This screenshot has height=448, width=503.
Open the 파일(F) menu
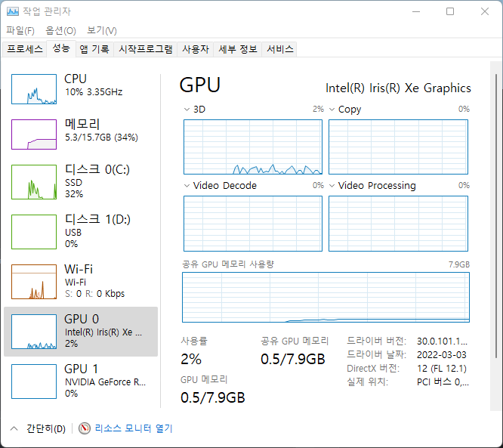click(x=20, y=31)
